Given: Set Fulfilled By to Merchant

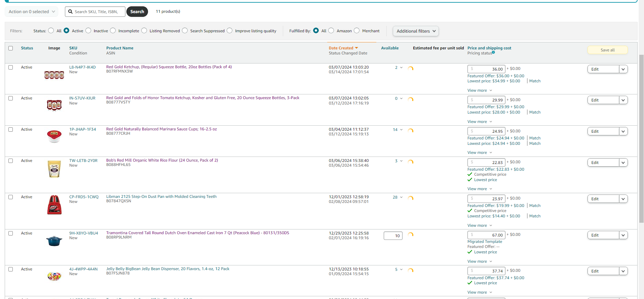Looking at the screenshot, I should pyautogui.click(x=357, y=31).
